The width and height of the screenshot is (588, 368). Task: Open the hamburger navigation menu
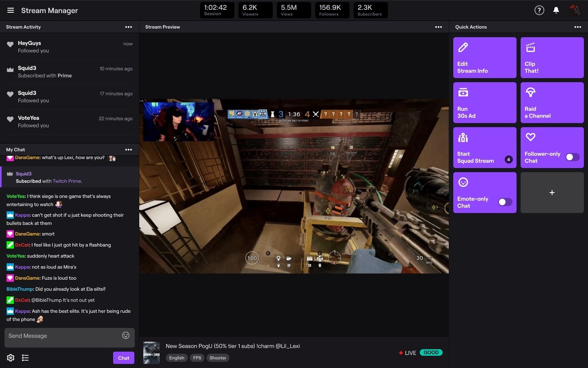tap(11, 11)
